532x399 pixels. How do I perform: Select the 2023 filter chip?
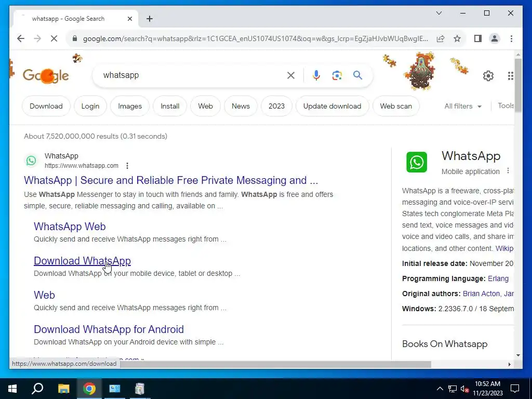[276, 106]
